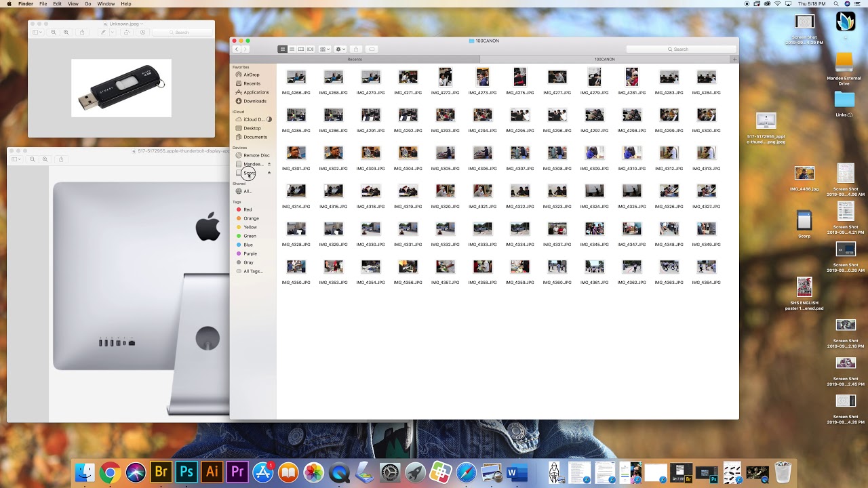Open the File menu
The image size is (868, 488).
click(x=43, y=4)
